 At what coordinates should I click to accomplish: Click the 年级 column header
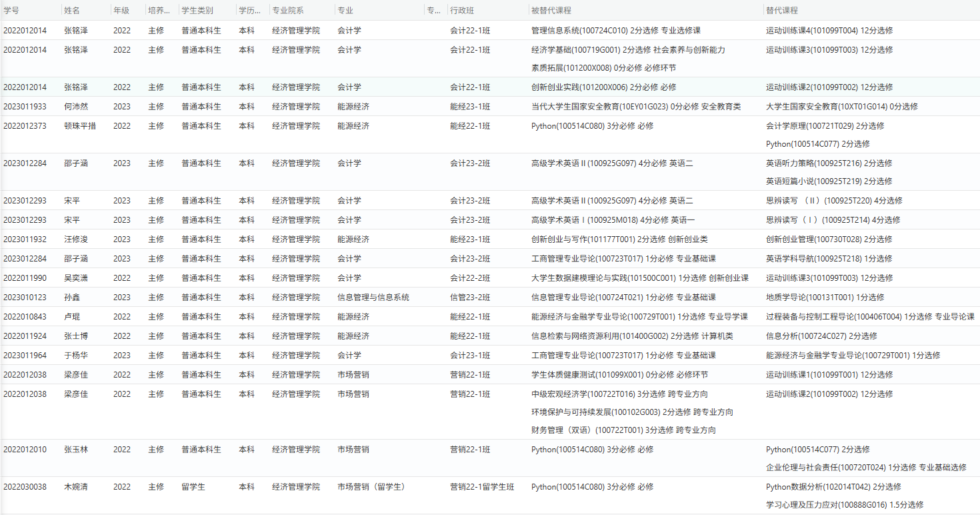coord(122,11)
